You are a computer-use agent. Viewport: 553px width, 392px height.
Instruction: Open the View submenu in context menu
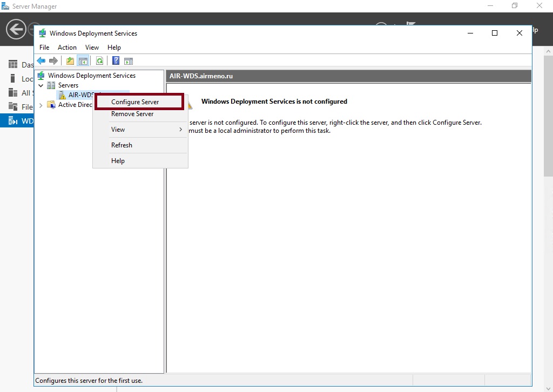coord(140,130)
